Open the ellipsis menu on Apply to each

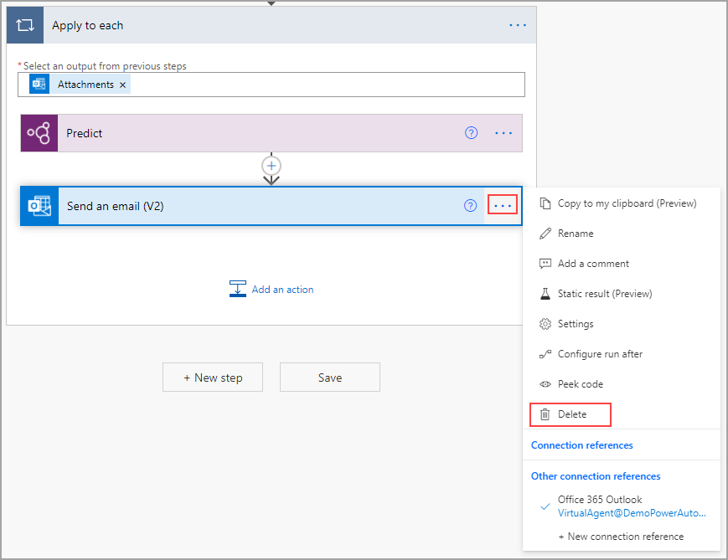[x=517, y=24]
